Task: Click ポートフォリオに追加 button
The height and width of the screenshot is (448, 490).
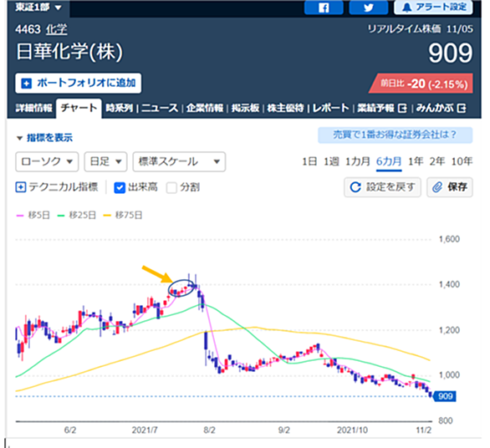Action: (x=78, y=83)
